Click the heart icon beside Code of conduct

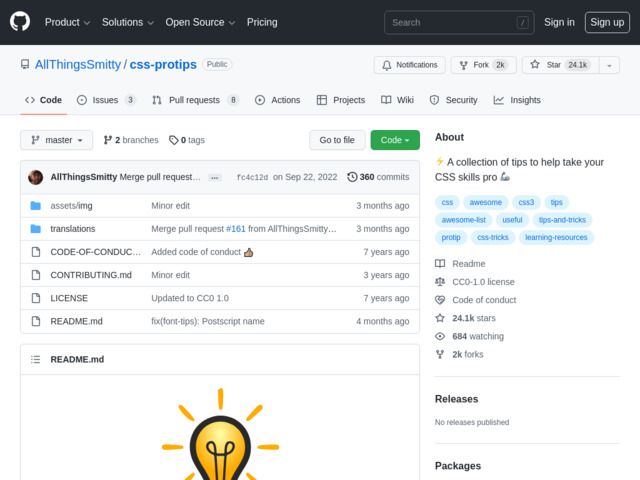[440, 300]
